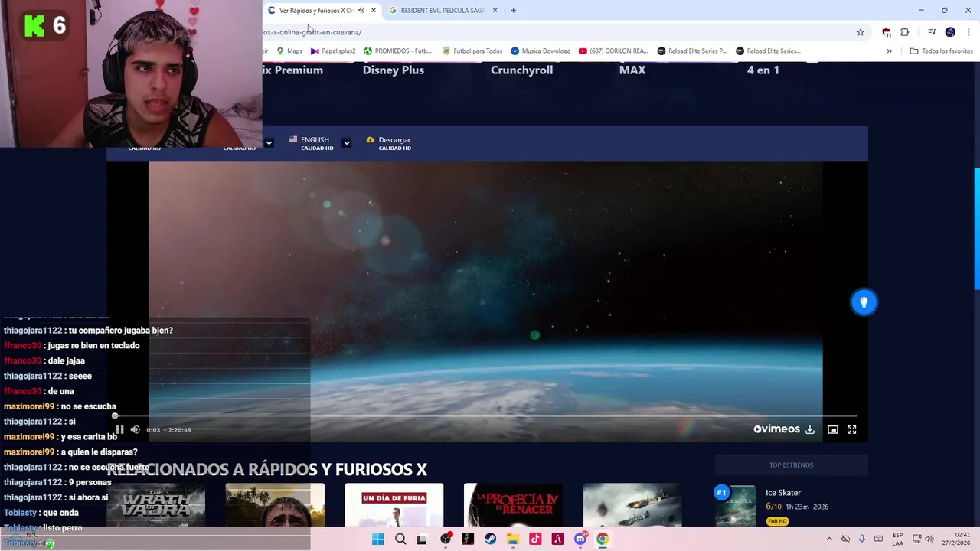
Task: Open the Fútbol para Todos bookmark
Action: click(x=472, y=51)
